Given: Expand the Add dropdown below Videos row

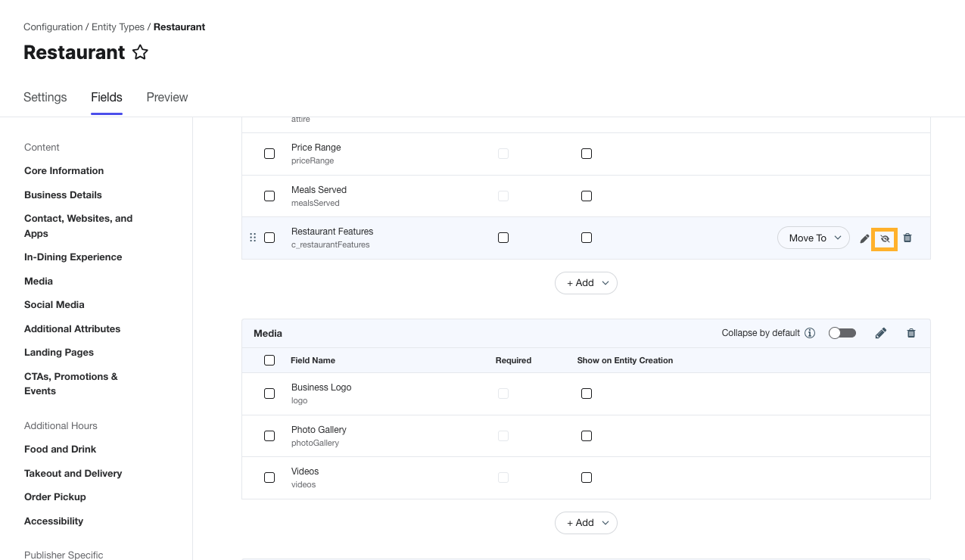Looking at the screenshot, I should point(587,523).
